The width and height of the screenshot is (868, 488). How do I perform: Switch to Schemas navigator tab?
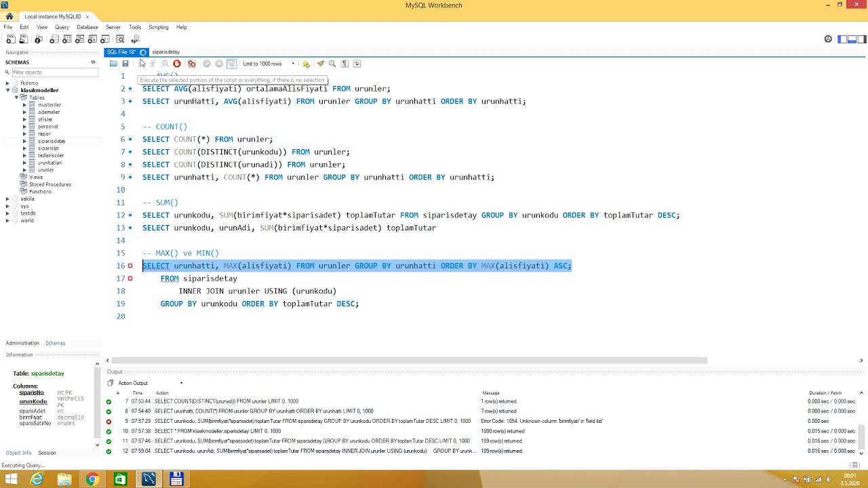[56, 343]
